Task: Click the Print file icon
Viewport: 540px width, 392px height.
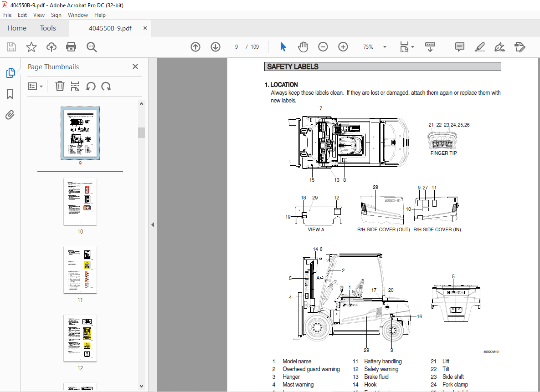Action: tap(71, 47)
